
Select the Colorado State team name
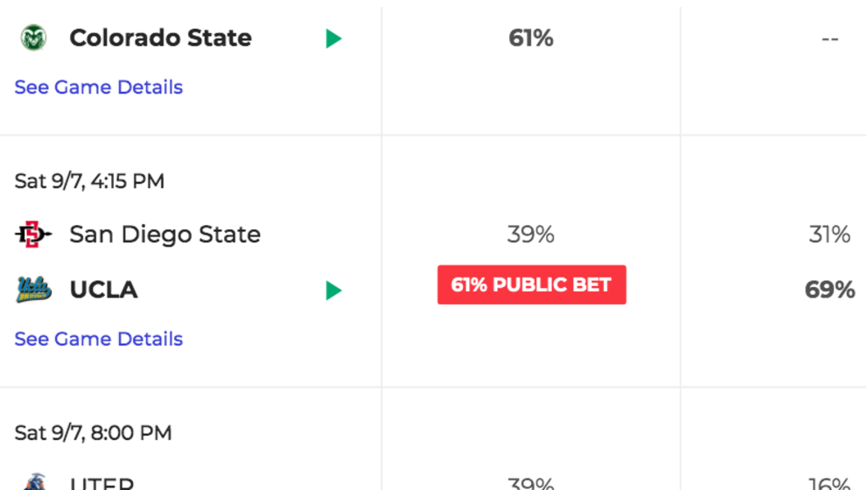(160, 38)
